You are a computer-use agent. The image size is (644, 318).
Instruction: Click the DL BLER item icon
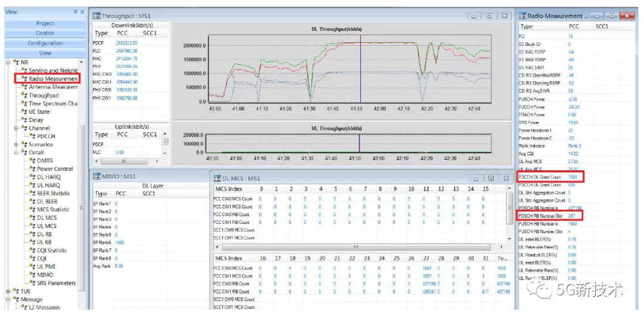point(32,201)
